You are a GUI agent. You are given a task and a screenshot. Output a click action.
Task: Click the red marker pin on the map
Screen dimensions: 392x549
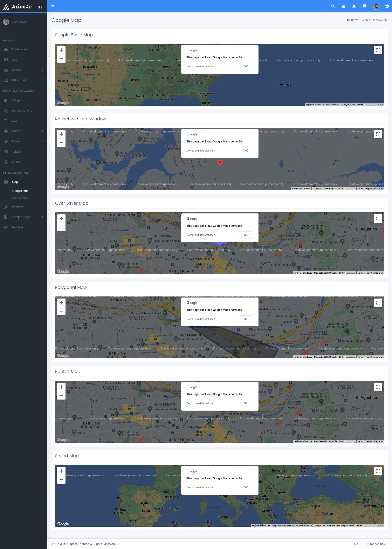pos(220,162)
